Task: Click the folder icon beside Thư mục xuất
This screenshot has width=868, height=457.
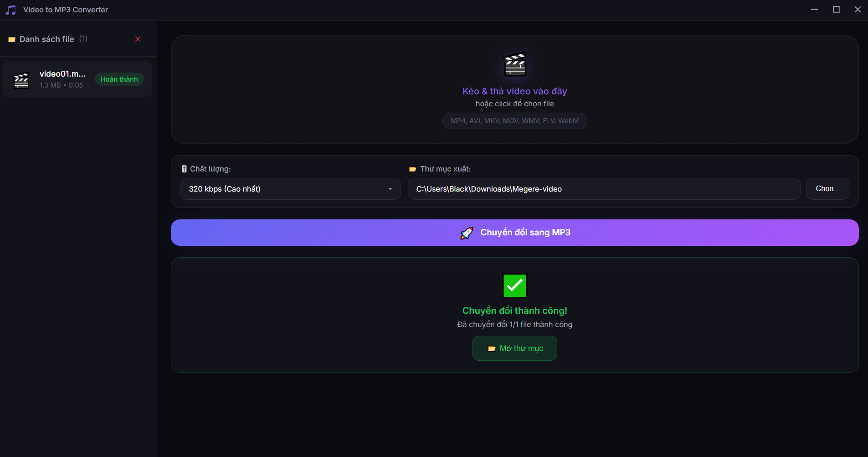Action: coord(413,169)
